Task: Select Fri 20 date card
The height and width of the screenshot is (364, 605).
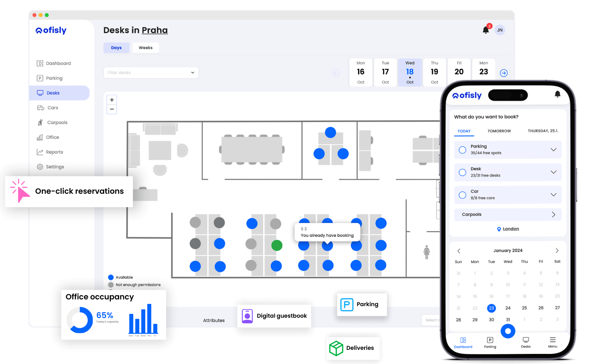Action: 459,72
